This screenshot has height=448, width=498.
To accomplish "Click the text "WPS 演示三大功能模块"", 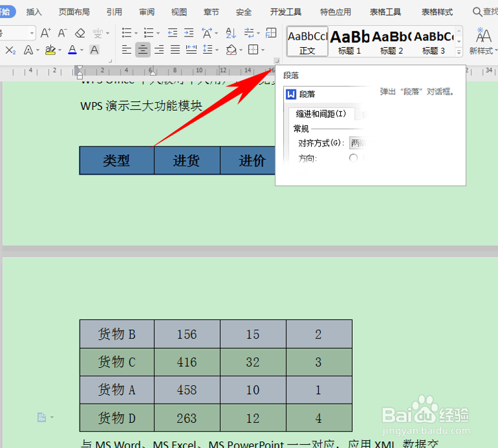I will tap(141, 106).
